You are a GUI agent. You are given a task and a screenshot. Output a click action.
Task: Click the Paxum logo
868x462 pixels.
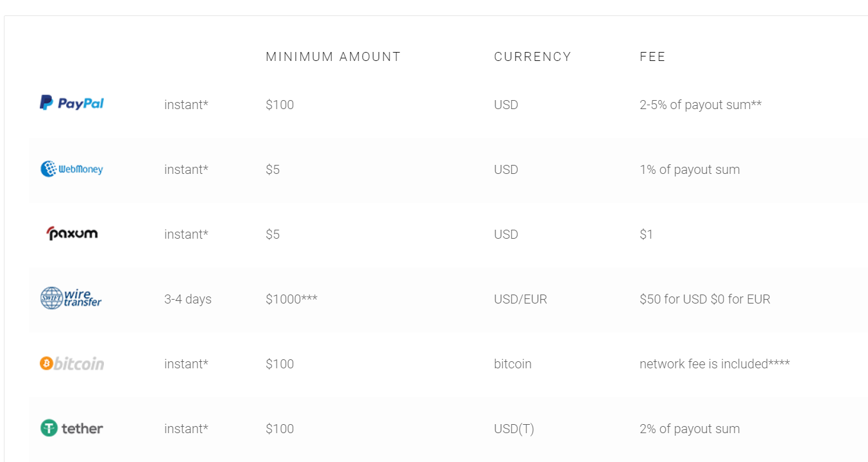(x=72, y=234)
